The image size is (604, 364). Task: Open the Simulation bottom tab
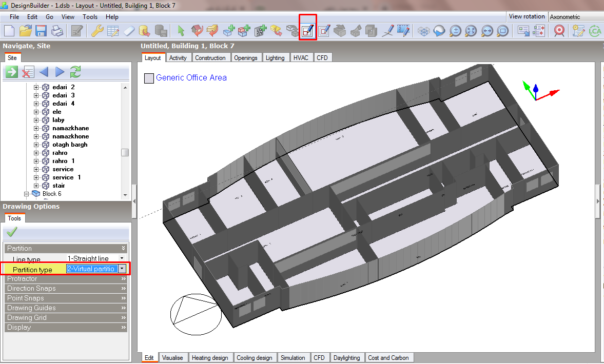tap(293, 358)
